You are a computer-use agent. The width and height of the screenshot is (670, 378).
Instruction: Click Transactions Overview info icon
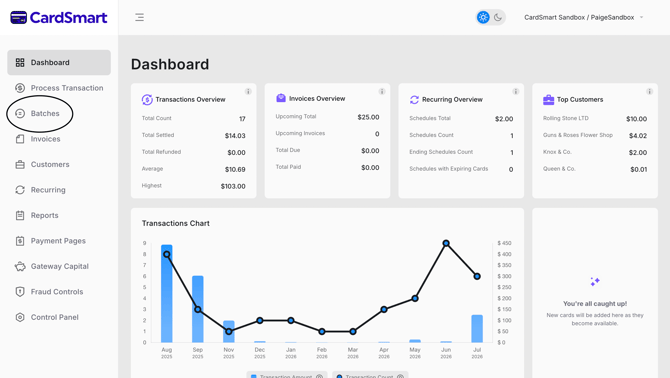point(248,91)
